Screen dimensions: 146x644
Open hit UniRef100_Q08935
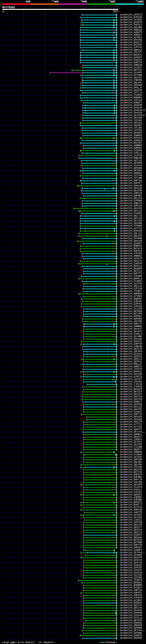[131, 22]
